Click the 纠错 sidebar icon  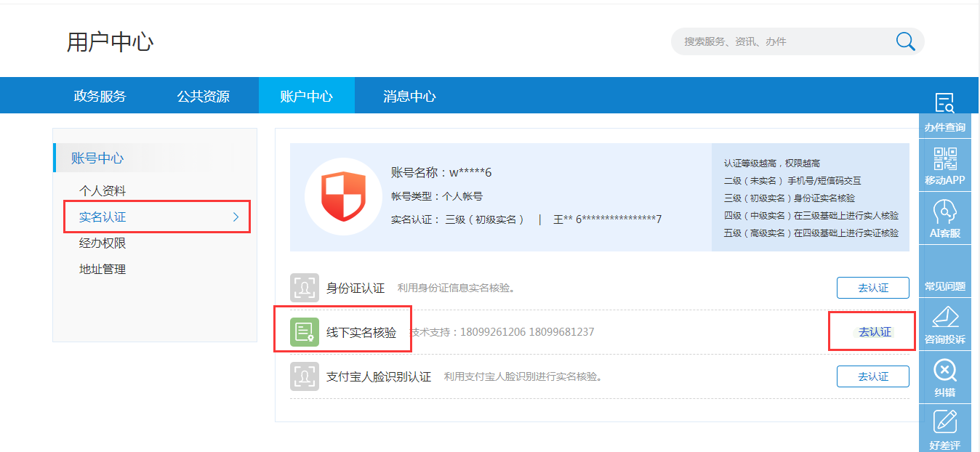click(x=944, y=372)
